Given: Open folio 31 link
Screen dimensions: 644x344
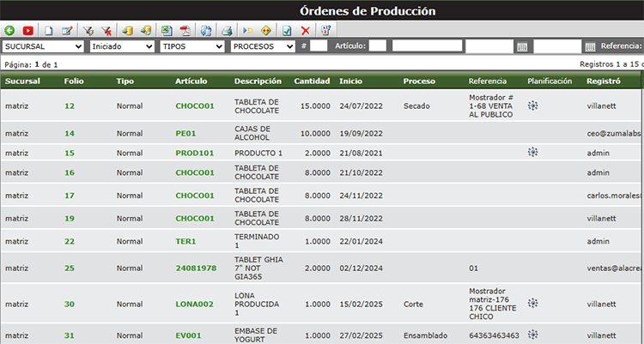Looking at the screenshot, I should [x=70, y=335].
